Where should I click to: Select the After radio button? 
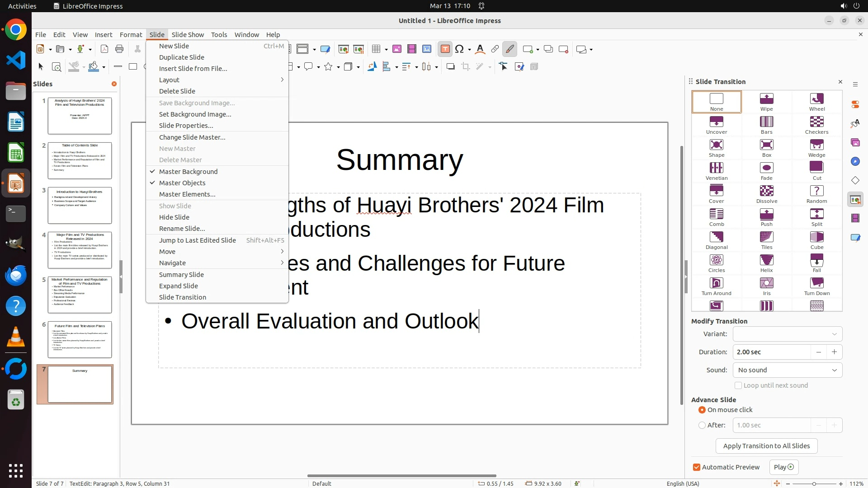coord(702,425)
